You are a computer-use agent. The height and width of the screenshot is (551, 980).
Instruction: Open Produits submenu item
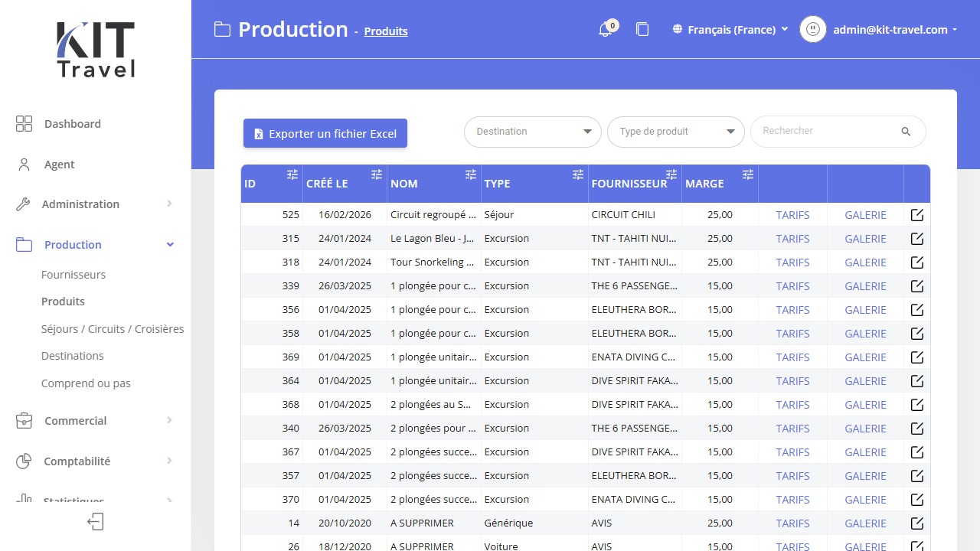pos(63,302)
